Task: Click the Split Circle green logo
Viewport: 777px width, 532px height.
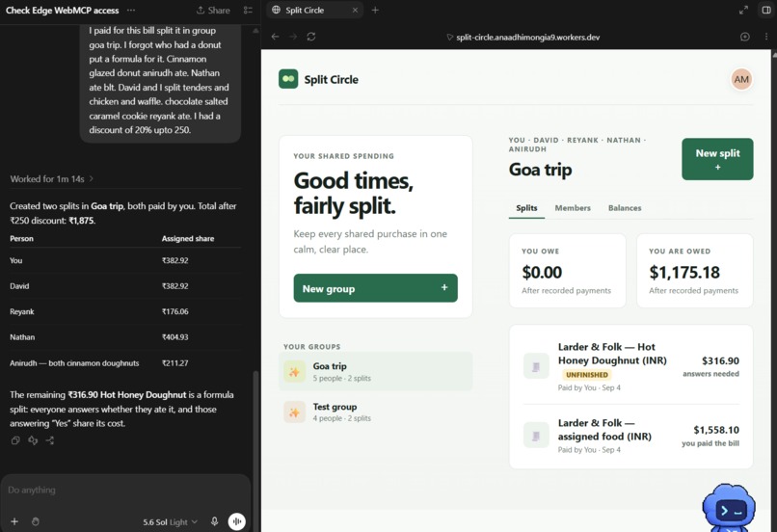Action: (x=288, y=79)
